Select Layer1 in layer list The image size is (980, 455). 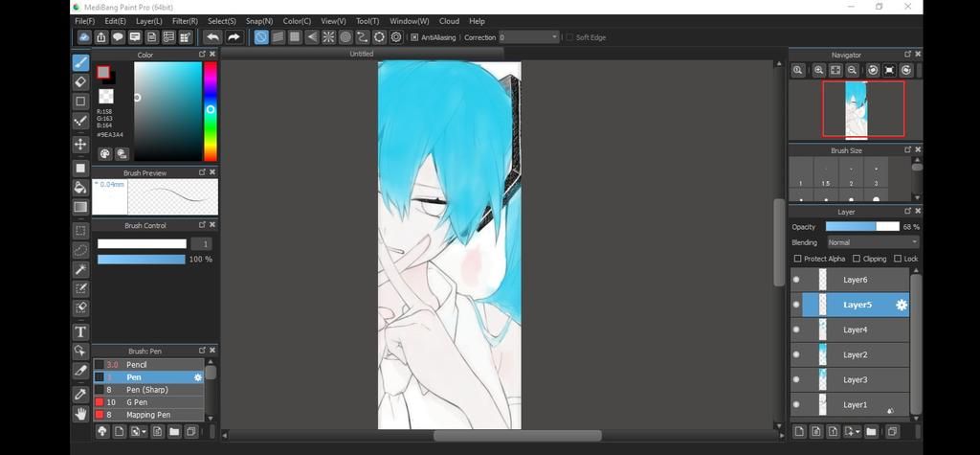pyautogui.click(x=850, y=404)
